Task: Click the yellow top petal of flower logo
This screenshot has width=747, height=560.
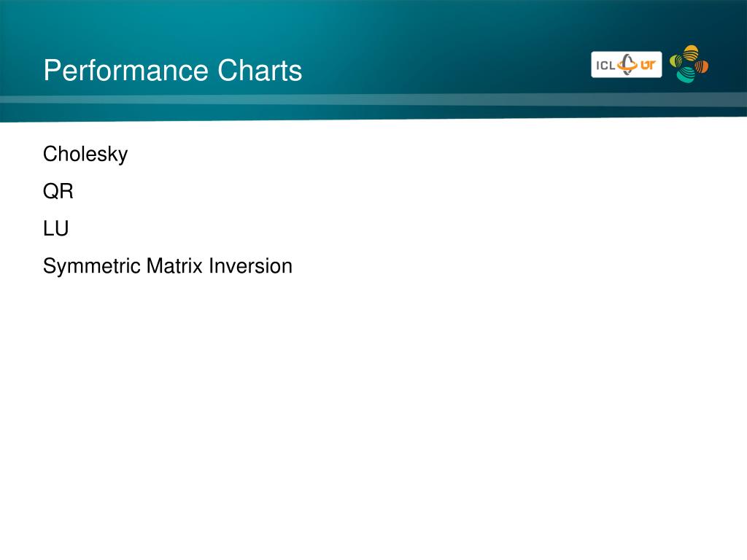Action: pyautogui.click(x=690, y=52)
